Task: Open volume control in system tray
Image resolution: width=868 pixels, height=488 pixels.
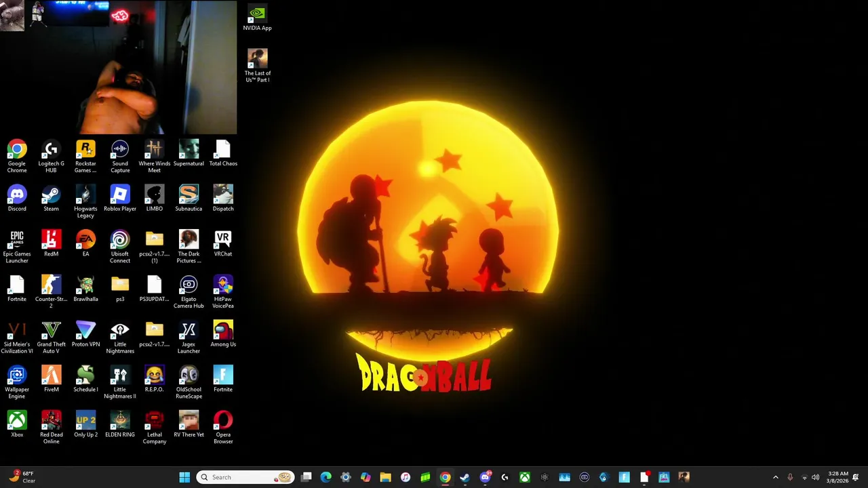Action: pos(815,477)
